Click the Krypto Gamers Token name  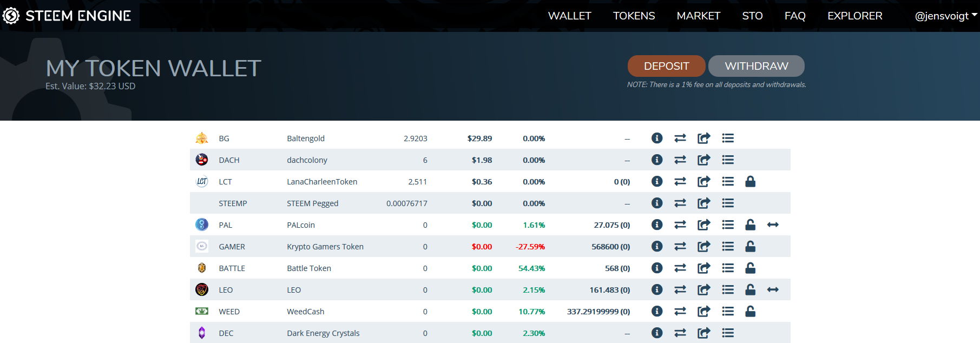tap(325, 247)
